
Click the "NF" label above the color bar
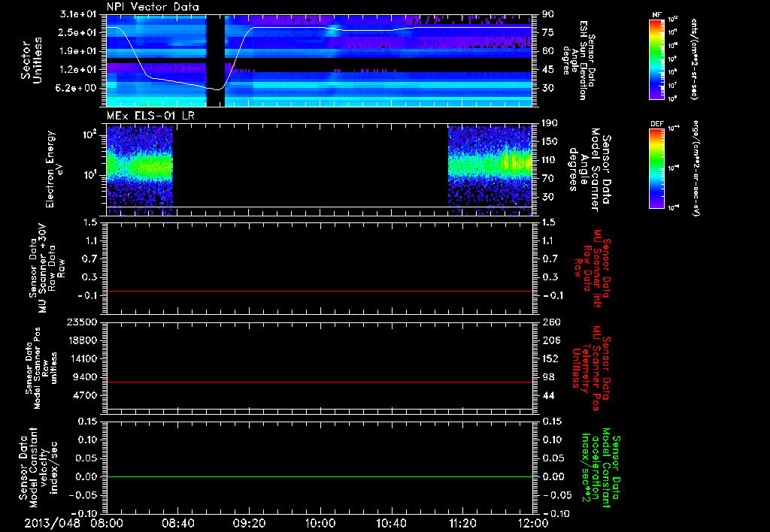657,15
